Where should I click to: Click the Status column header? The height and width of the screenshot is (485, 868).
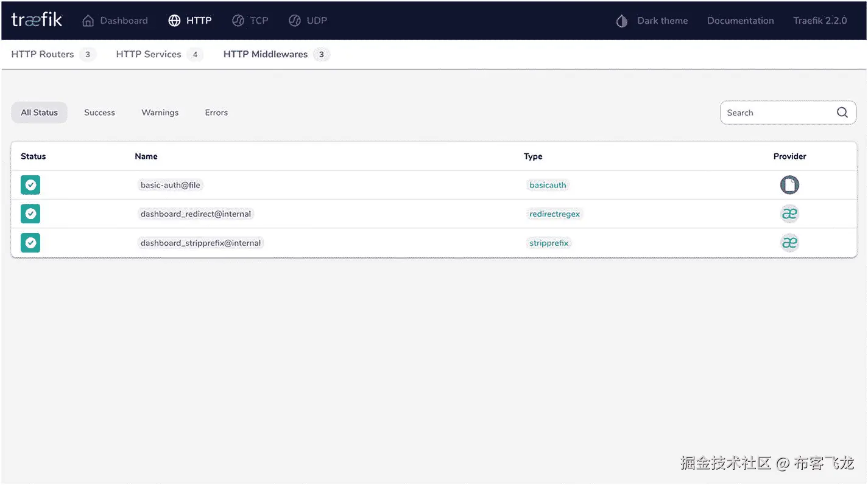(x=33, y=156)
